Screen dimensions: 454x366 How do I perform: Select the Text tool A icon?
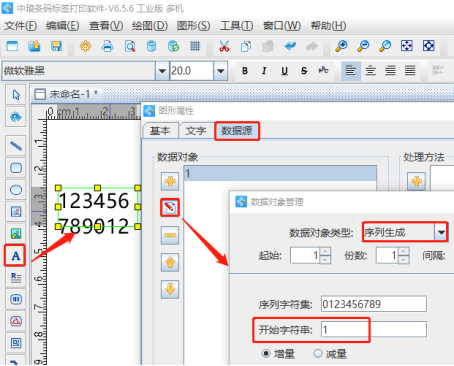tap(15, 256)
